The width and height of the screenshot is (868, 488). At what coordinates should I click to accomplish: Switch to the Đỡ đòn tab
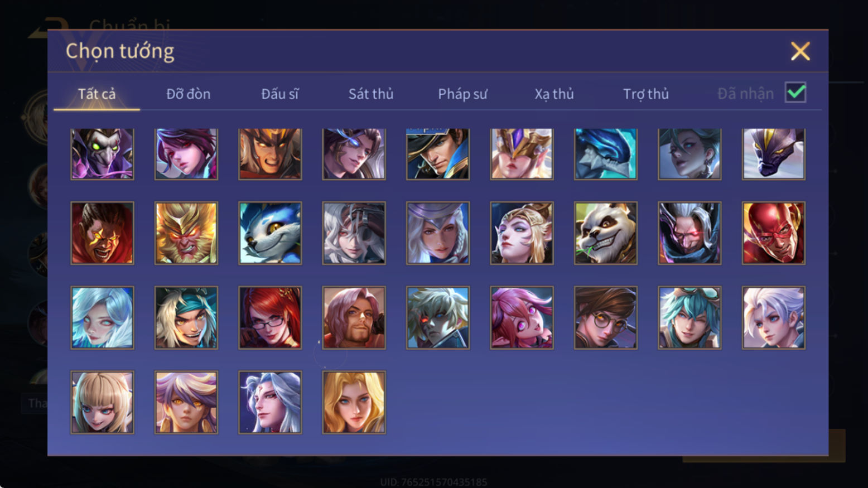coord(189,94)
